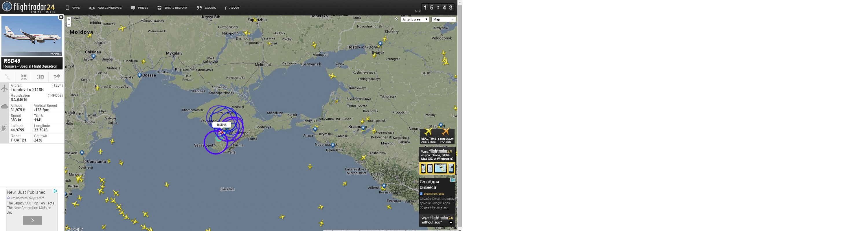Click the 5 Min Delay FAA legend

446,136
